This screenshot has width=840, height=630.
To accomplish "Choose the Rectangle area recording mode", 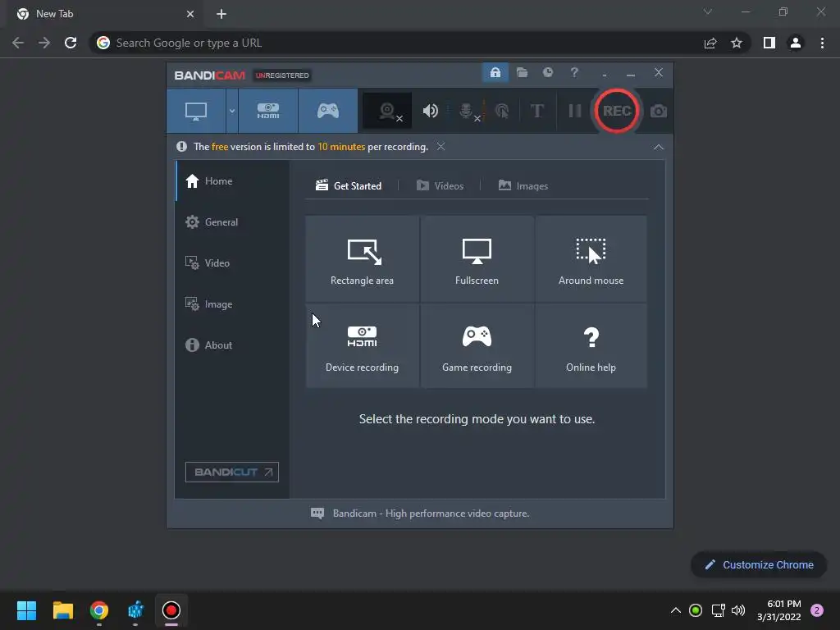I will (362, 258).
